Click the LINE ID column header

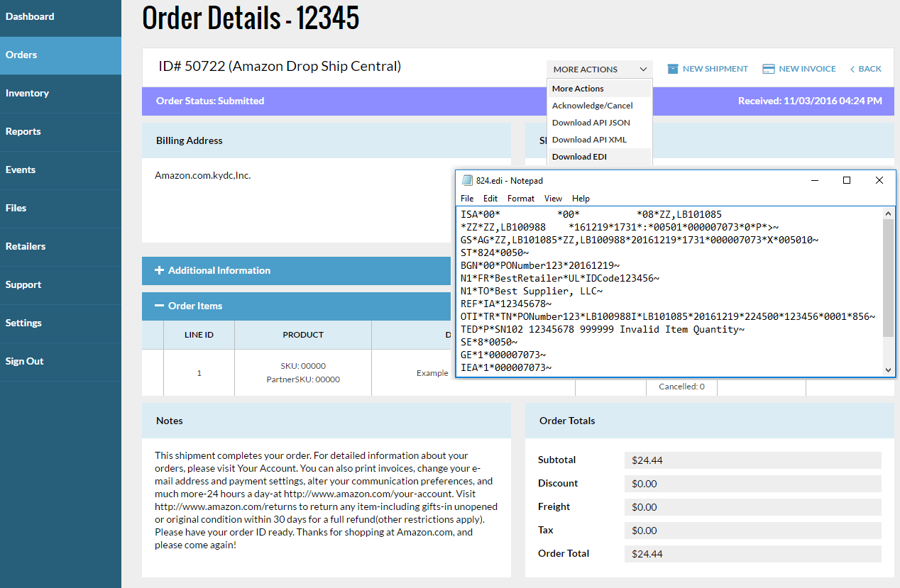(x=199, y=335)
